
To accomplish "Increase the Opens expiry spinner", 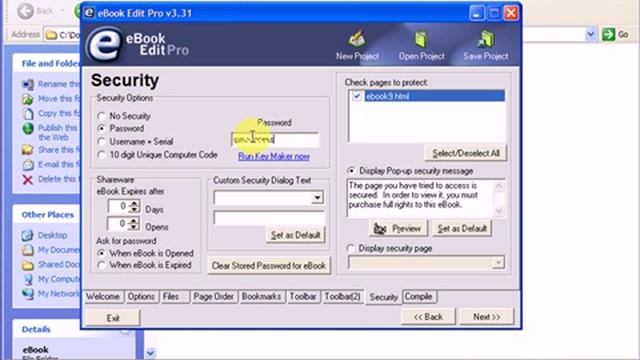I will pyautogui.click(x=134, y=221).
